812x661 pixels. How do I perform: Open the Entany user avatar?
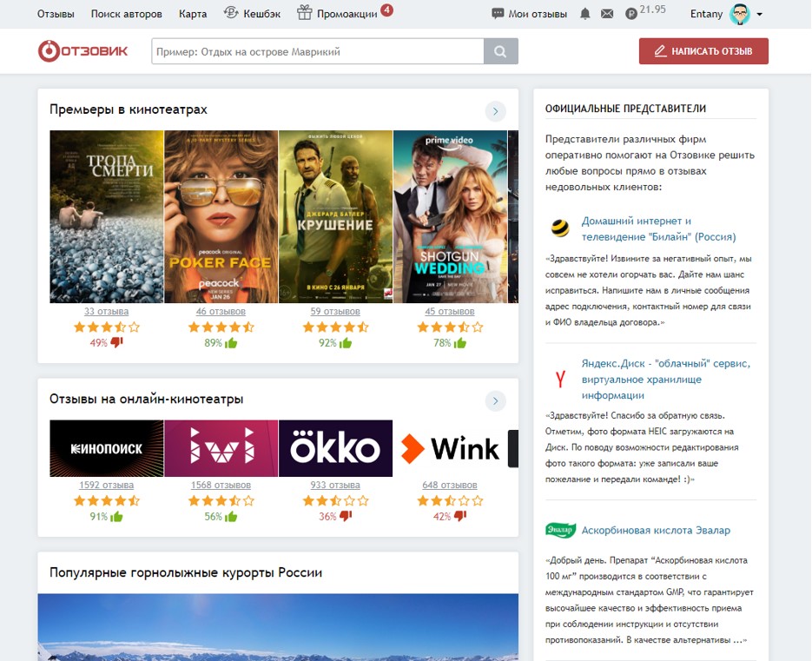click(x=740, y=14)
